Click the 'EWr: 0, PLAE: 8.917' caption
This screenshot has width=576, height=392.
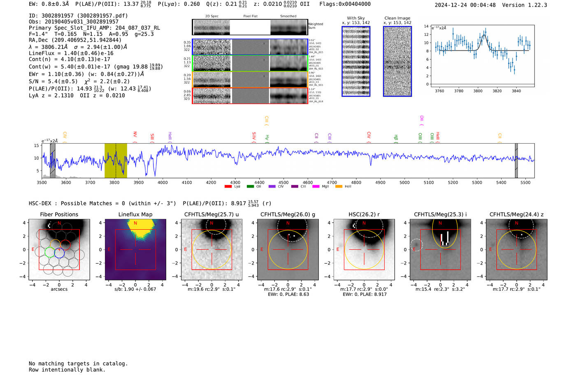pos(364,295)
